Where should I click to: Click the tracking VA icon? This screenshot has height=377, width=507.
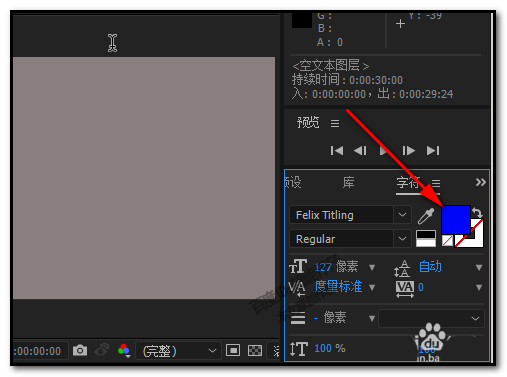(405, 289)
